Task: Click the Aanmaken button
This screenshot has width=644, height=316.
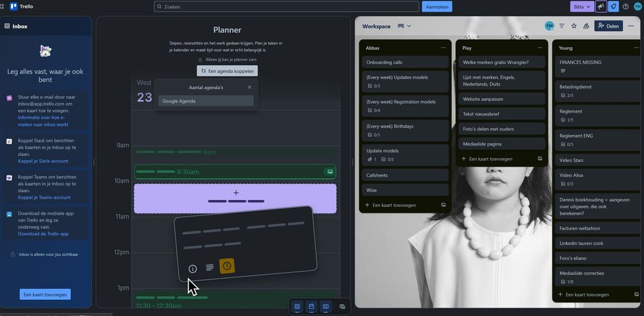Action: 437,6
